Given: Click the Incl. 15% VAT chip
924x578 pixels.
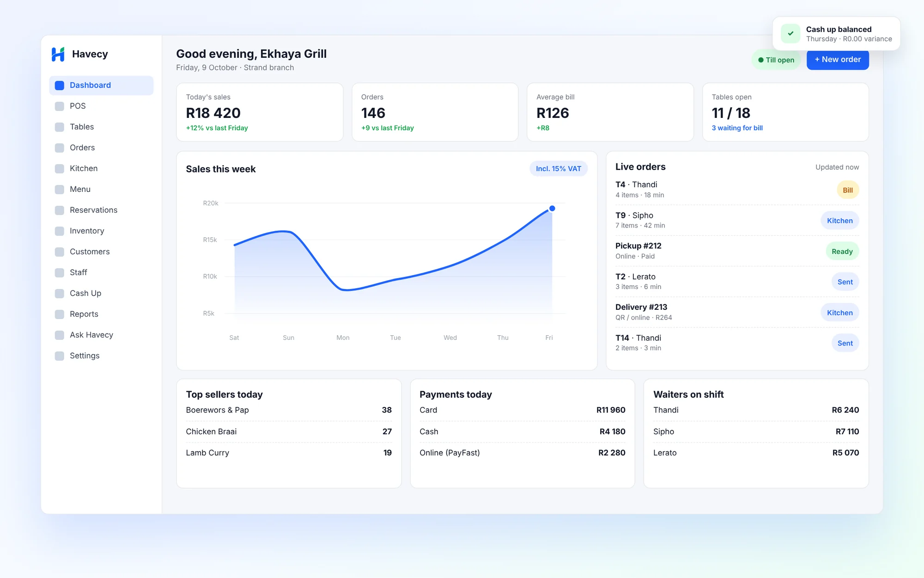Looking at the screenshot, I should (x=559, y=169).
